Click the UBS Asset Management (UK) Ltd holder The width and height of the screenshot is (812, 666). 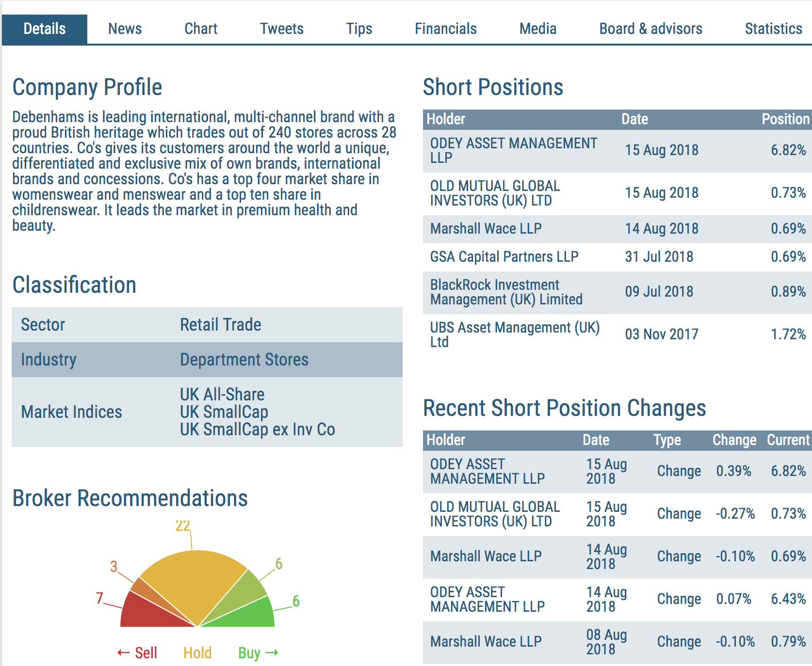pos(515,334)
